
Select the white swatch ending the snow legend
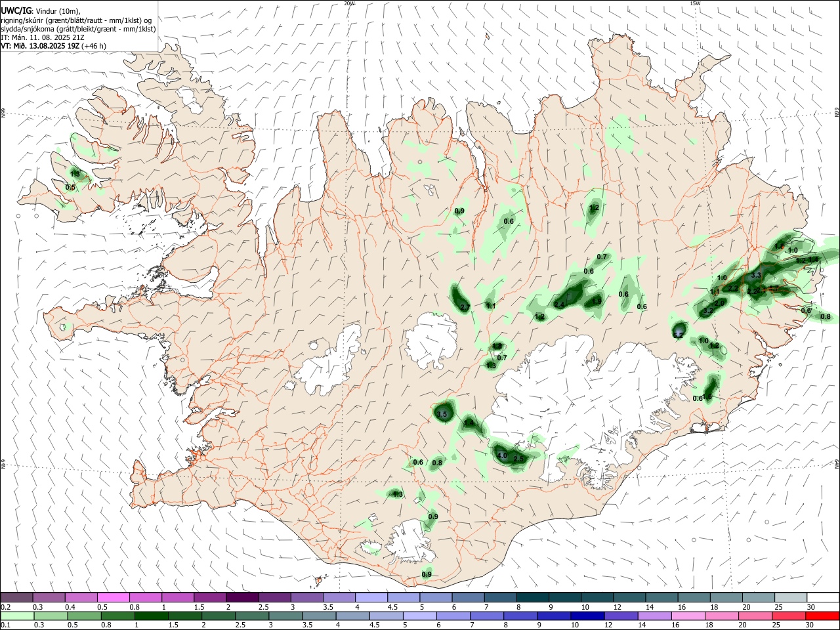coord(823,597)
